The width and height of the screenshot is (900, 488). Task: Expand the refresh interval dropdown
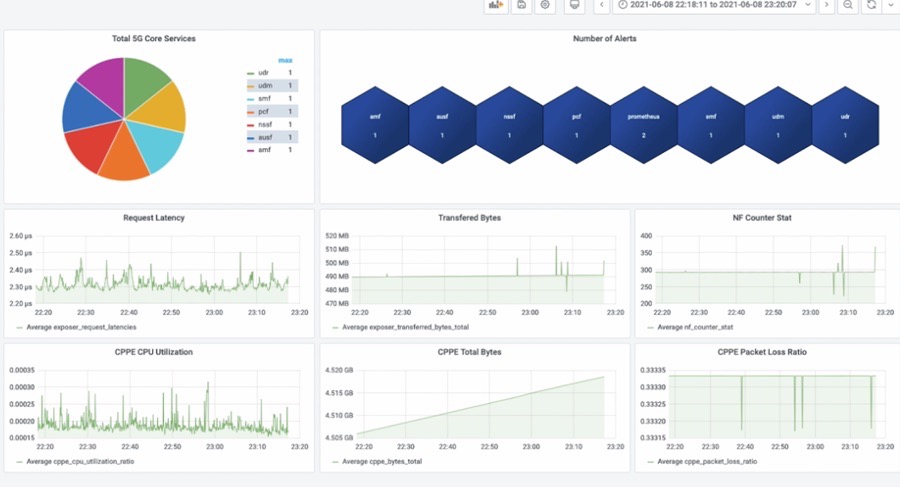click(x=890, y=6)
